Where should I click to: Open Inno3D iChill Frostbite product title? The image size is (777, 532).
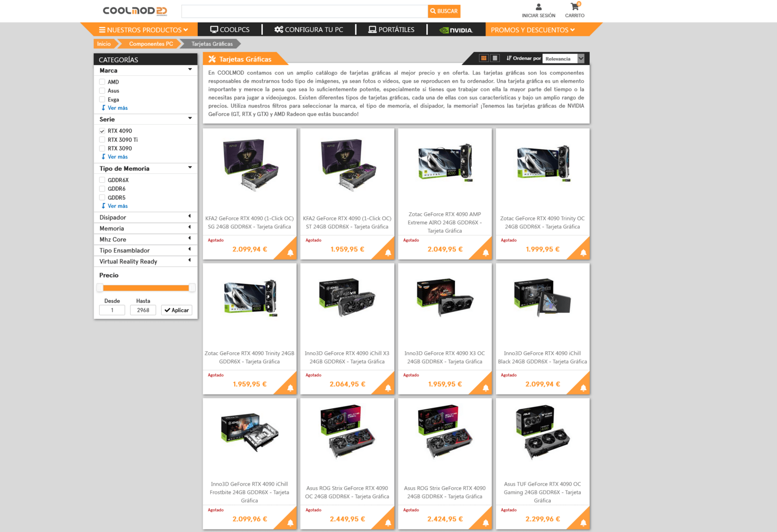(x=249, y=492)
